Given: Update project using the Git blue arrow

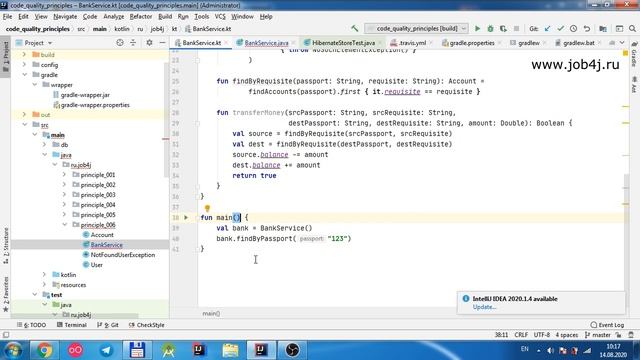Looking at the screenshot, I should pyautogui.click(x=547, y=29).
